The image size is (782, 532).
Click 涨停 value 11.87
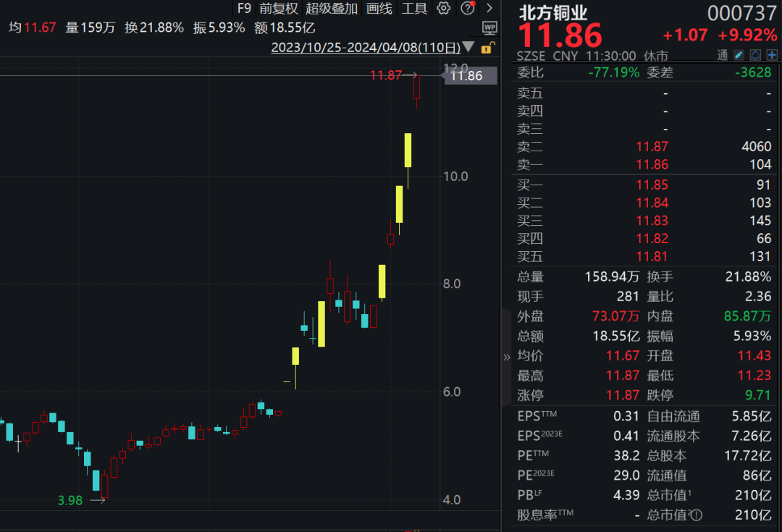click(623, 395)
